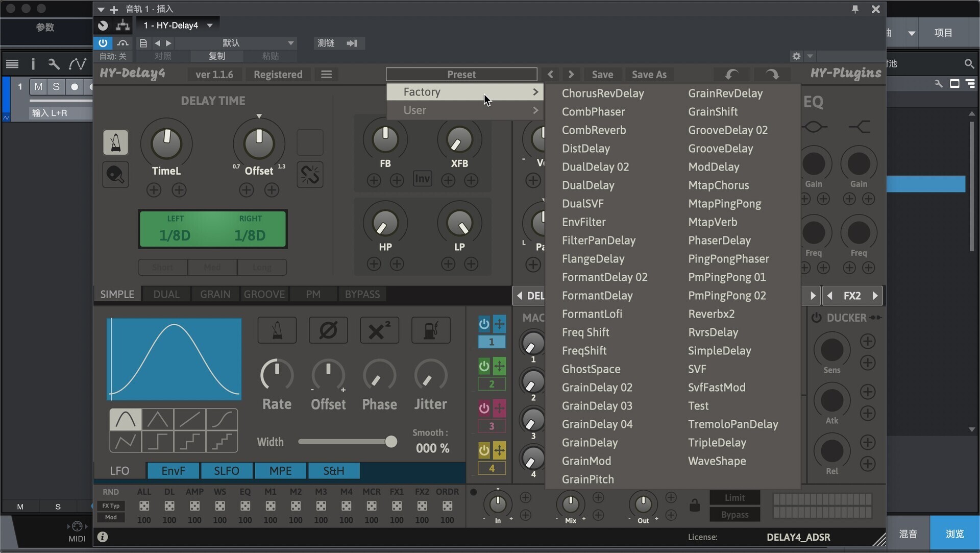Screen dimensions: 980x553
Task: Click the wrench icon in track toolbar
Action: pyautogui.click(x=54, y=64)
